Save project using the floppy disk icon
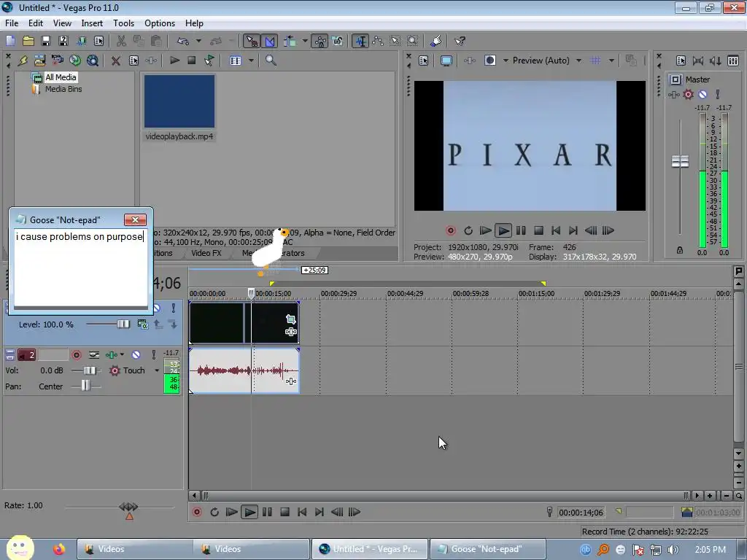This screenshot has width=747, height=560. (x=46, y=41)
